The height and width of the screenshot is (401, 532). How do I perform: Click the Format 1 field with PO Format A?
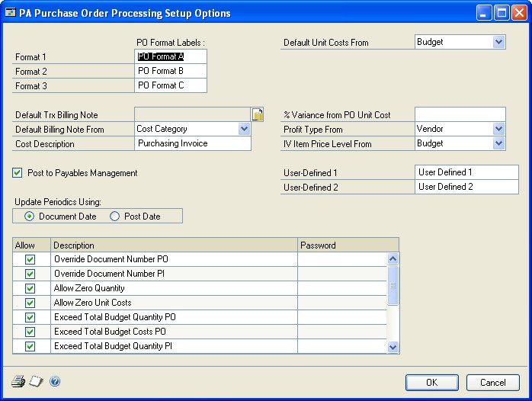coord(171,56)
